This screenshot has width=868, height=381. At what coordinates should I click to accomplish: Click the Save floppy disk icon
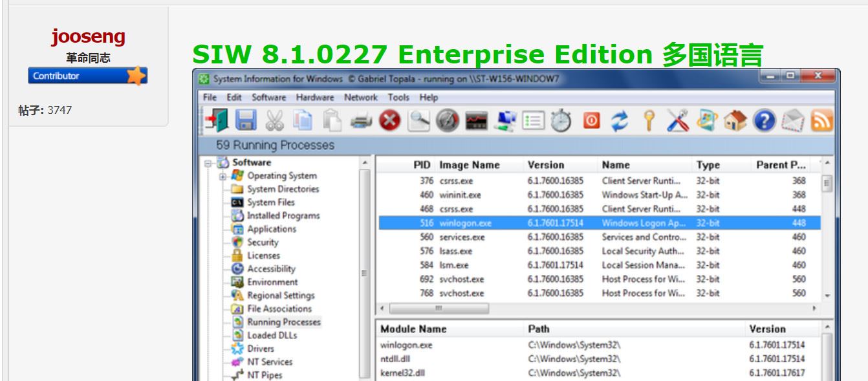tap(246, 120)
